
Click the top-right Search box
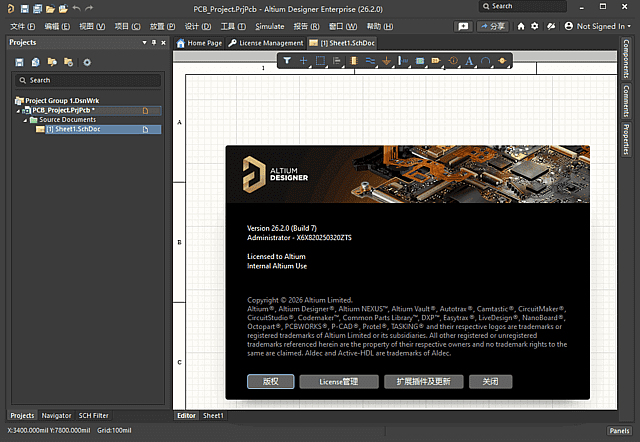click(523, 6)
